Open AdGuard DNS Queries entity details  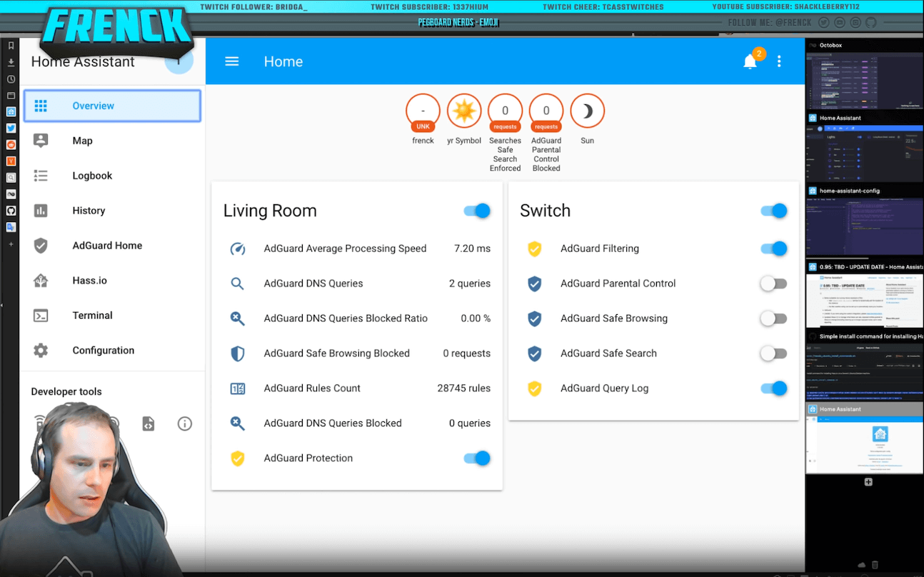coord(313,284)
